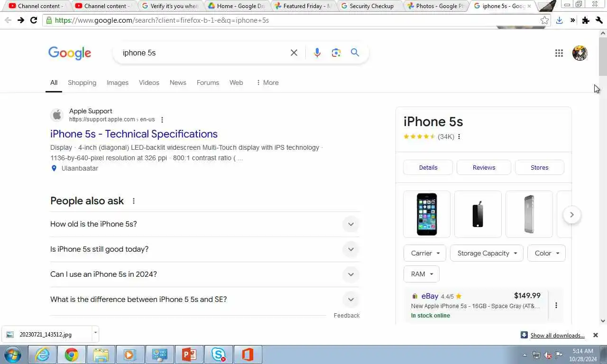
Task: Click the page vertical scrollbar thumb
Action: [603, 56]
